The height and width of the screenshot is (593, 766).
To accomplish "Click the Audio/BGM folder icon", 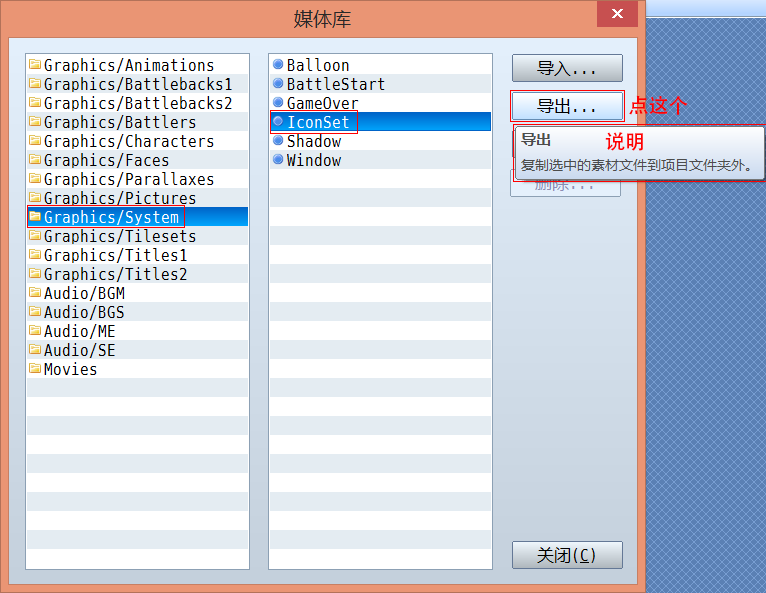I will tap(35, 293).
